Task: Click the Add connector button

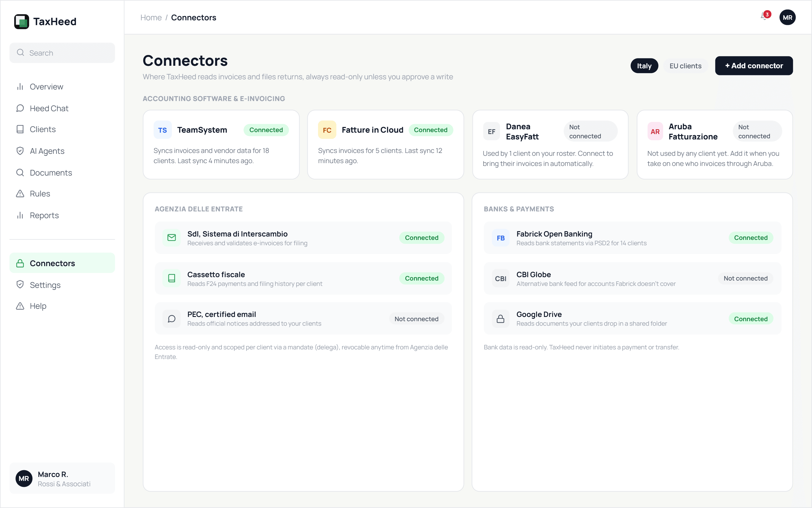Action: pyautogui.click(x=754, y=66)
